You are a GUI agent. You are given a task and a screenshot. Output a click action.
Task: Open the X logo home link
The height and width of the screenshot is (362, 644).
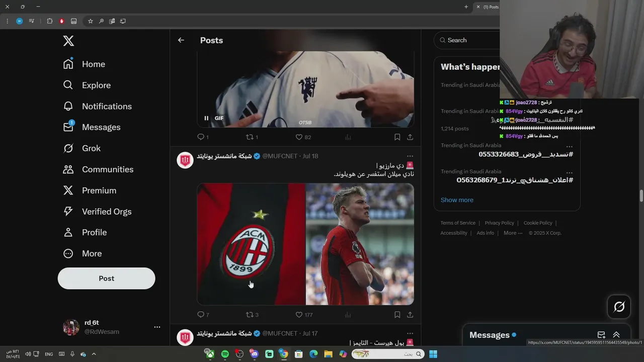[x=68, y=41]
